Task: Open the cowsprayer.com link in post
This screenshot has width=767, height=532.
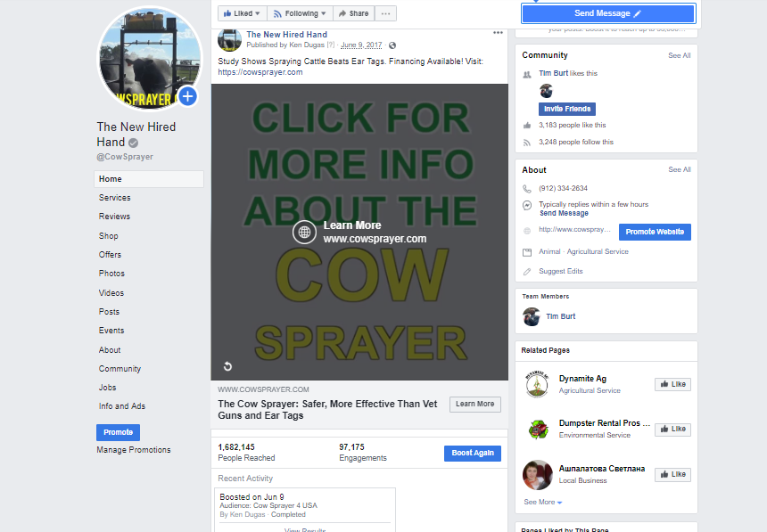Action: (260, 72)
